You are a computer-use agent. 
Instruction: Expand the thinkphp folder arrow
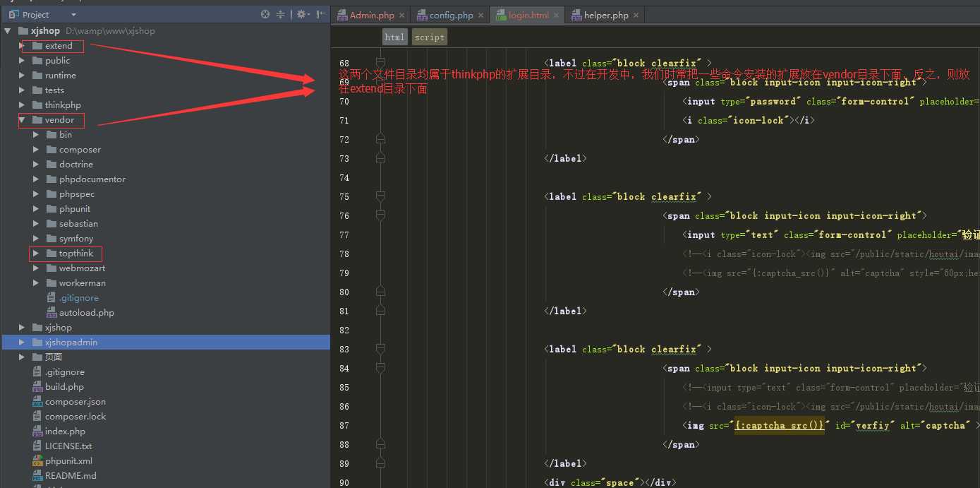tap(22, 105)
